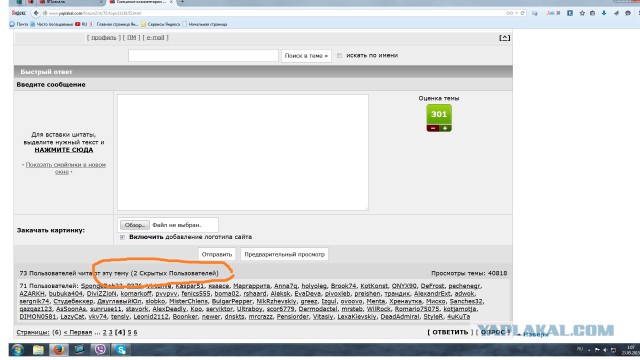Open user 'KotKonst' profile link

[374, 286]
